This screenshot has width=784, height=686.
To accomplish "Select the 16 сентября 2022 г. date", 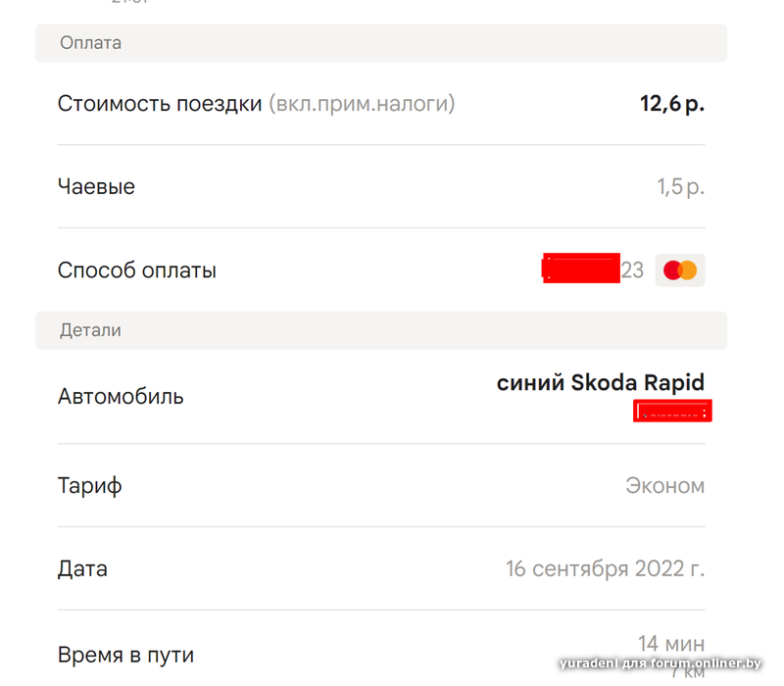I will [x=605, y=569].
